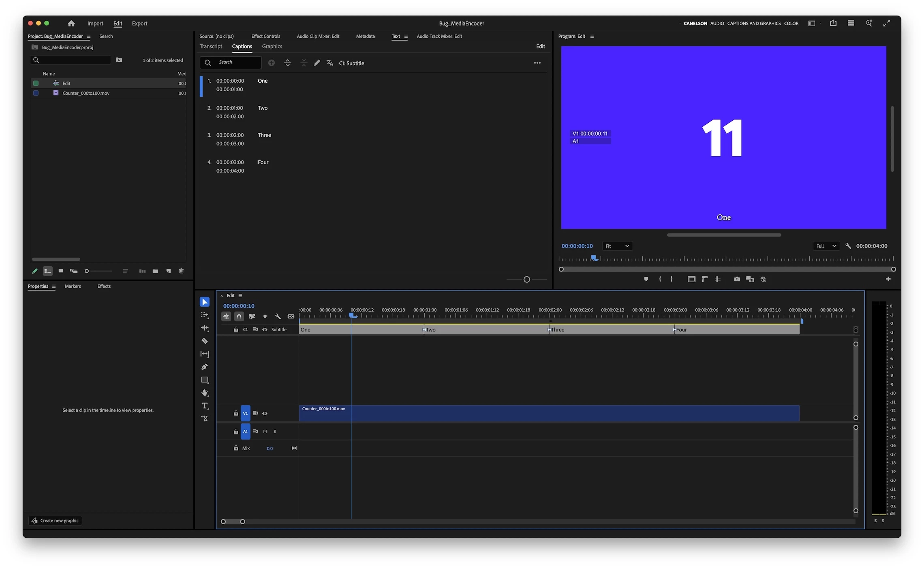Open timeline display settings wrench icon
924x568 pixels.
point(278,316)
